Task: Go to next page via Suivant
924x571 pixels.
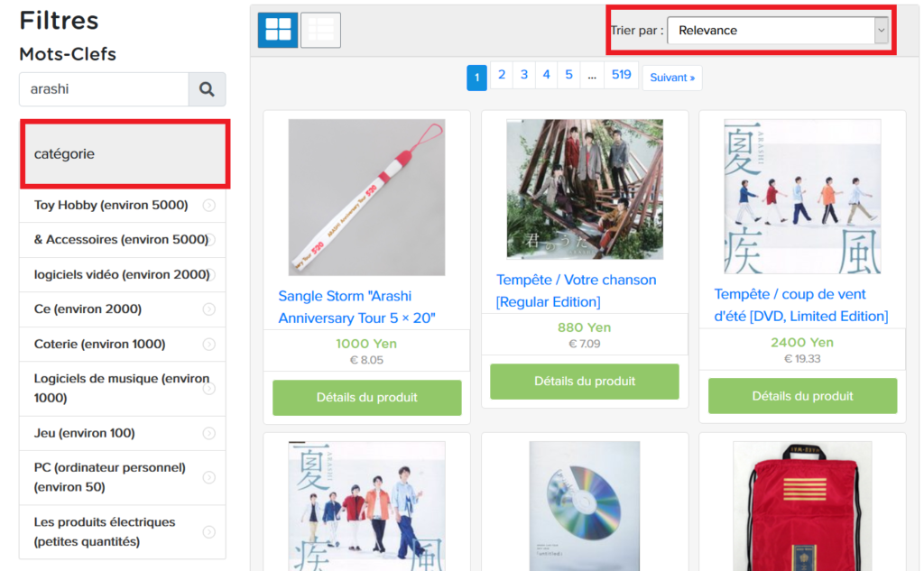Action: coord(672,78)
